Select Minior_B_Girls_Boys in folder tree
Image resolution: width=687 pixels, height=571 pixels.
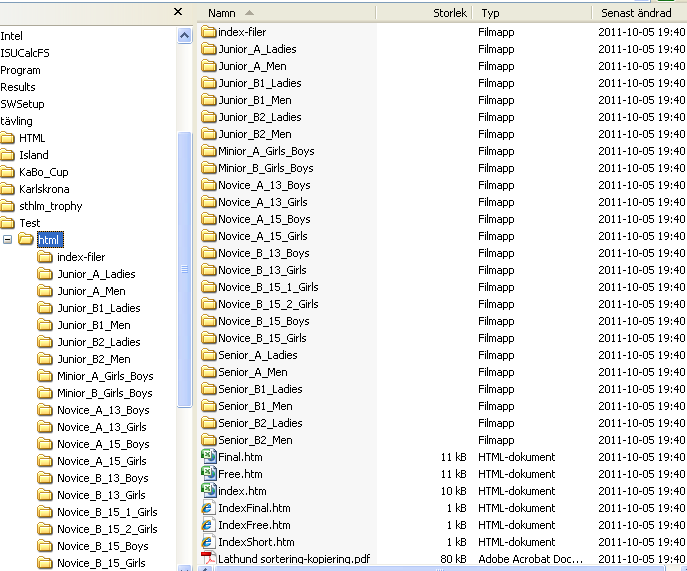tap(105, 393)
